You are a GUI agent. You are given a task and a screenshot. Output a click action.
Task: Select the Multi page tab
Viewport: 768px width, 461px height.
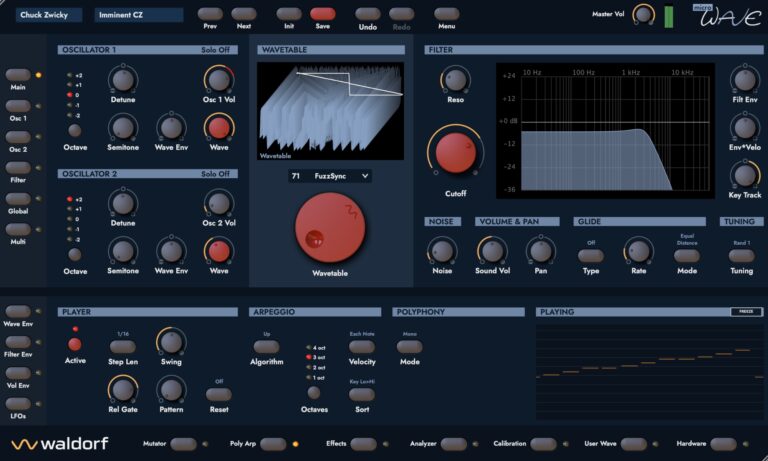[18, 230]
